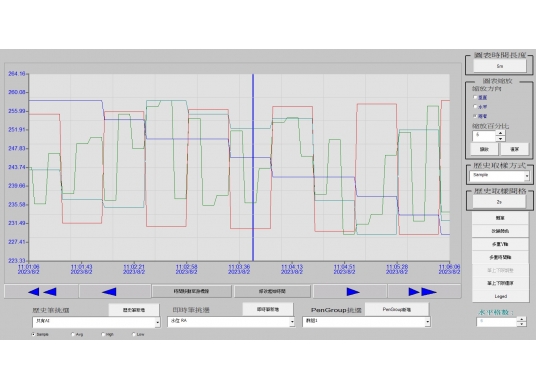Select the Low radio button
Image resolution: width=536 pixels, height=390 pixels.
pos(134,335)
